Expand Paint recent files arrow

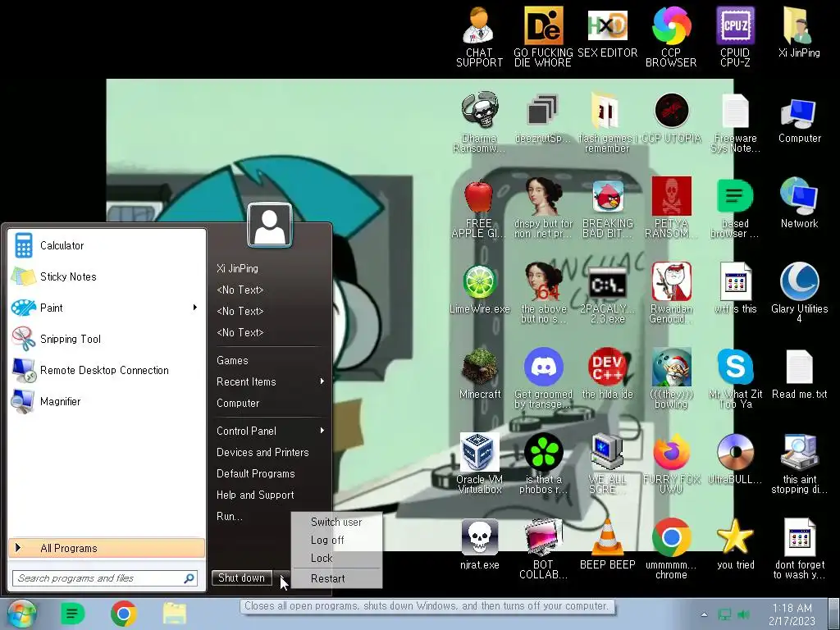[x=195, y=308]
